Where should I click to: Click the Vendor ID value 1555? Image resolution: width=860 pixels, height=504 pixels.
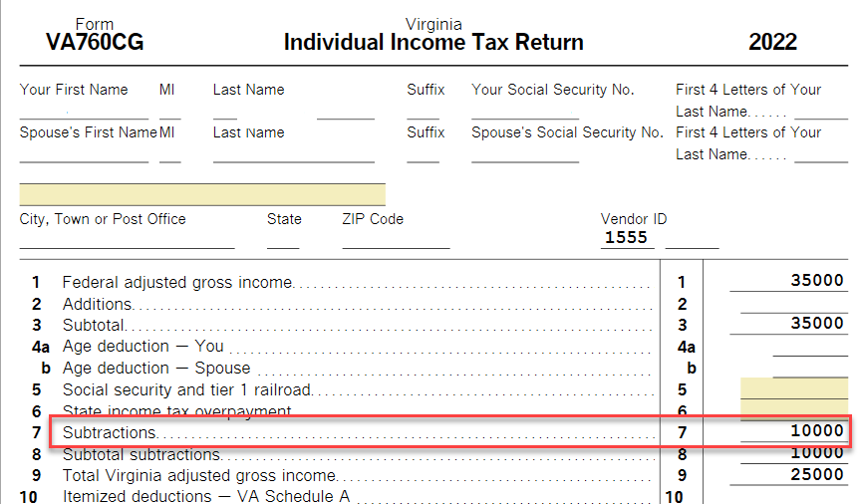[627, 238]
